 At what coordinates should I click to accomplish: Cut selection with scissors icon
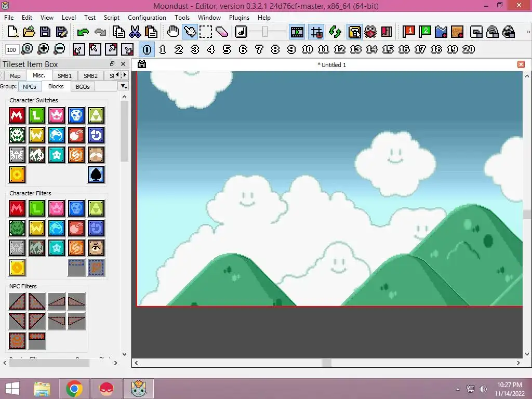[x=135, y=32]
